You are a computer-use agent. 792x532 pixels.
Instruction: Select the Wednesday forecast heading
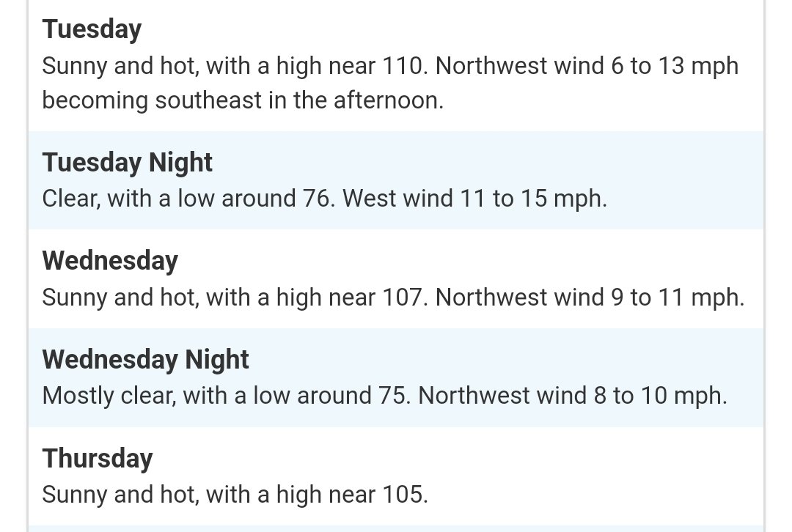click(110, 261)
